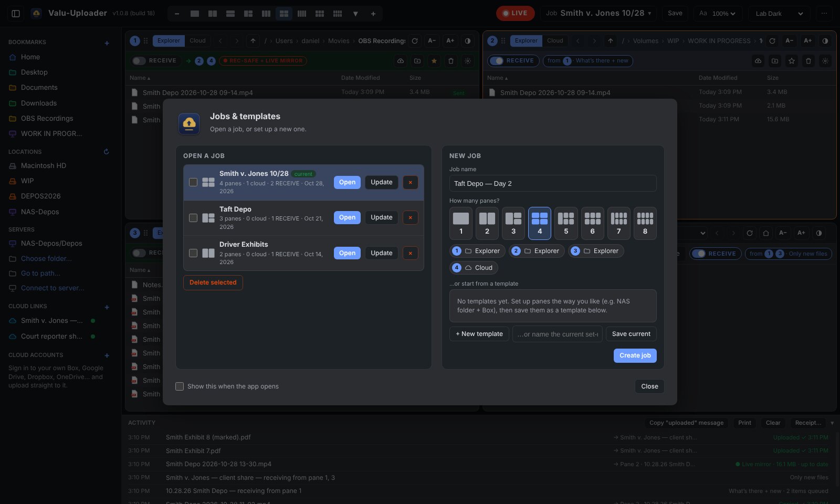Increase text size A+ in pane 2
The width and height of the screenshot is (840, 504).
pyautogui.click(x=808, y=41)
